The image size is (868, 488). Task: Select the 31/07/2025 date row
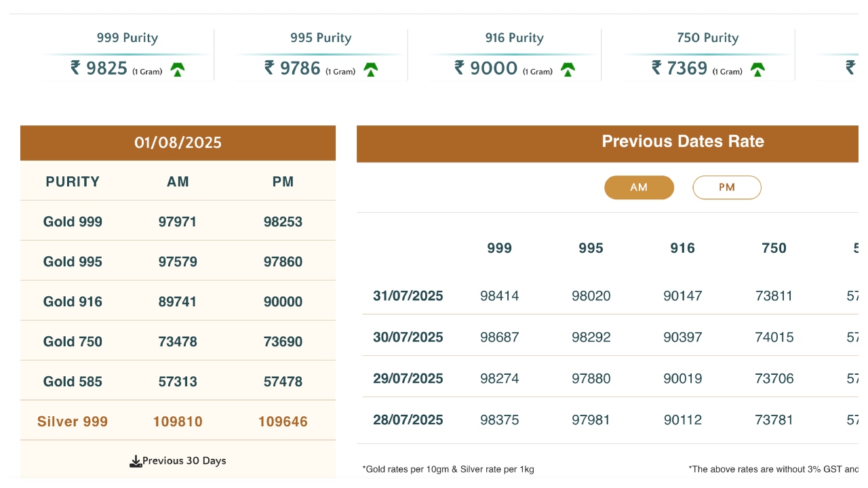[408, 296]
